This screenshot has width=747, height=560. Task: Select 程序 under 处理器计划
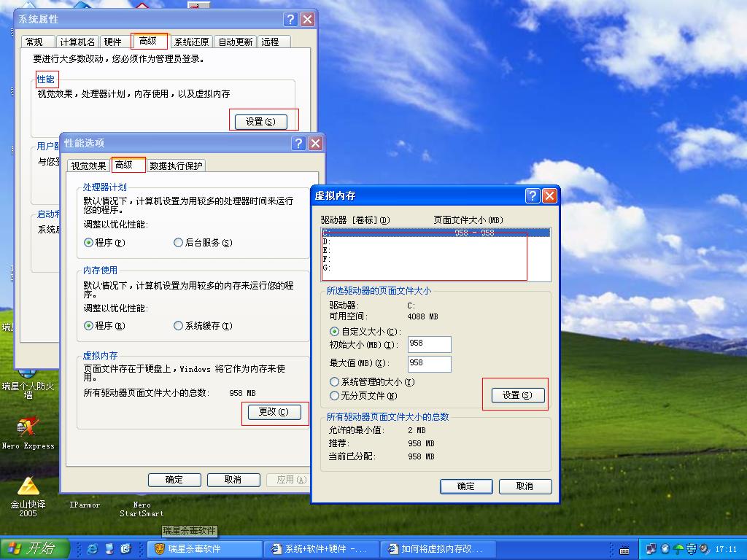coord(104,243)
